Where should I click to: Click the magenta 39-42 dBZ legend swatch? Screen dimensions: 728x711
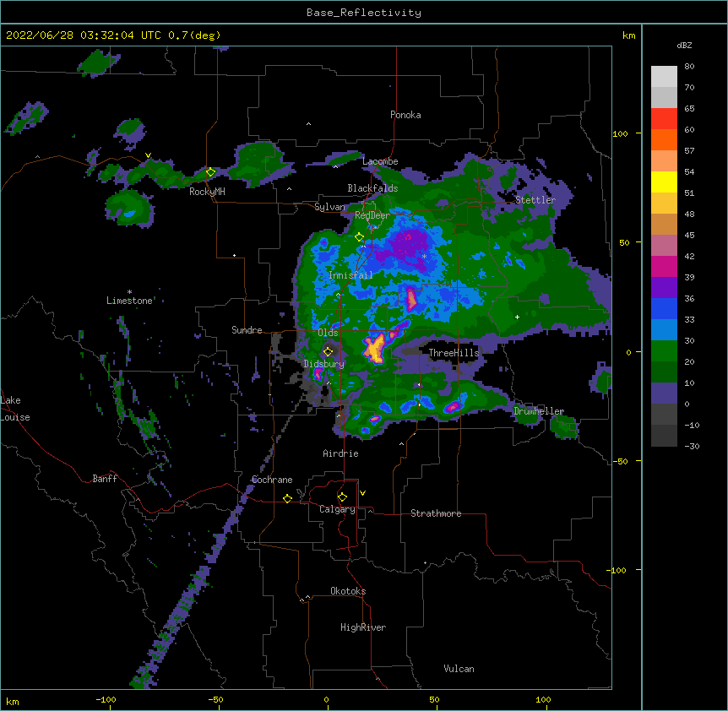[664, 266]
